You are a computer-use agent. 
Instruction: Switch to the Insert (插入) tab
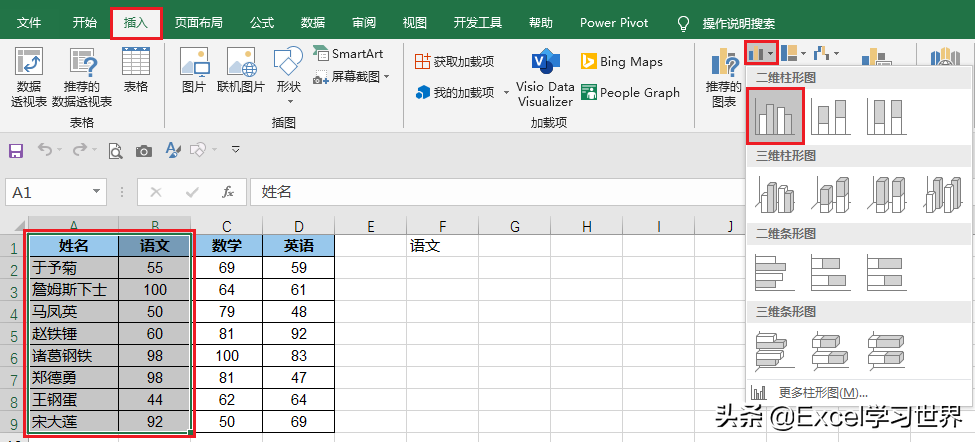coord(136,23)
